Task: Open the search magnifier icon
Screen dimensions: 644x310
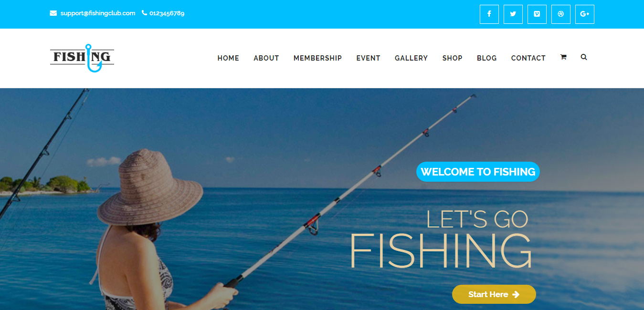Action: point(584,57)
